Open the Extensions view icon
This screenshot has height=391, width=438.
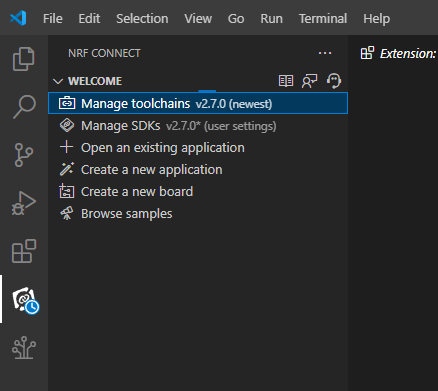24,251
